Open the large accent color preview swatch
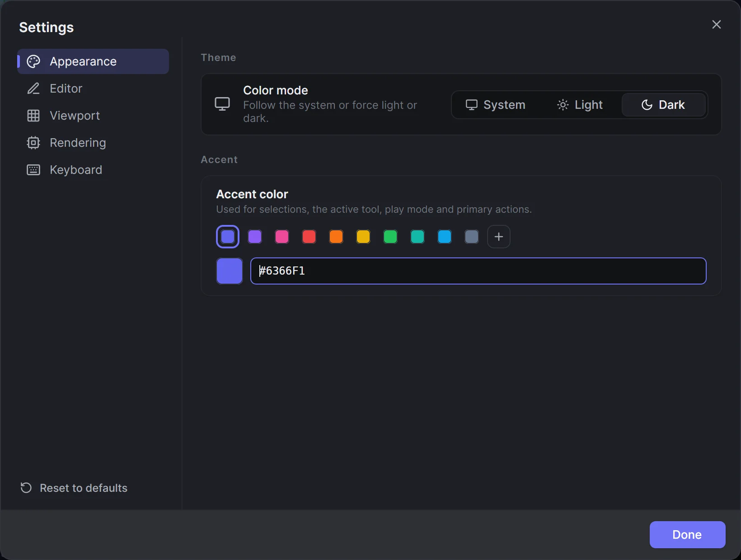This screenshot has height=560, width=741. point(230,271)
